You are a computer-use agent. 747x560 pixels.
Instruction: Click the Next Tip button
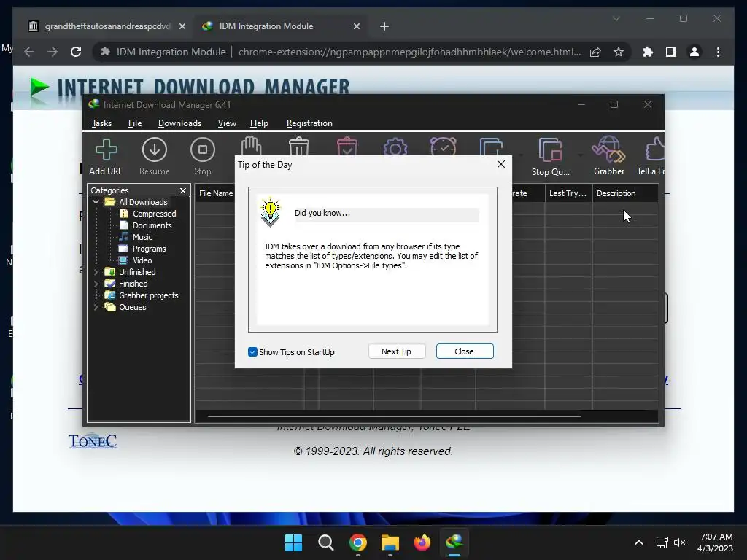(396, 351)
